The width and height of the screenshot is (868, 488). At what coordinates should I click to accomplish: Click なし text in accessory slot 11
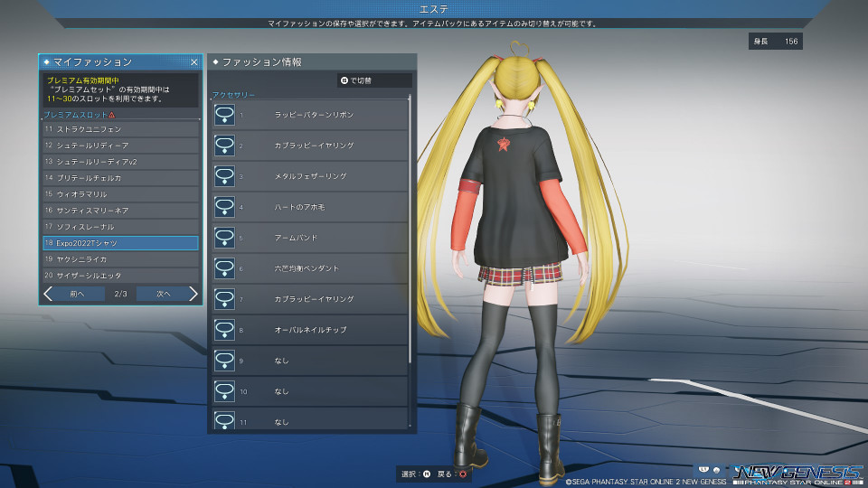(281, 422)
